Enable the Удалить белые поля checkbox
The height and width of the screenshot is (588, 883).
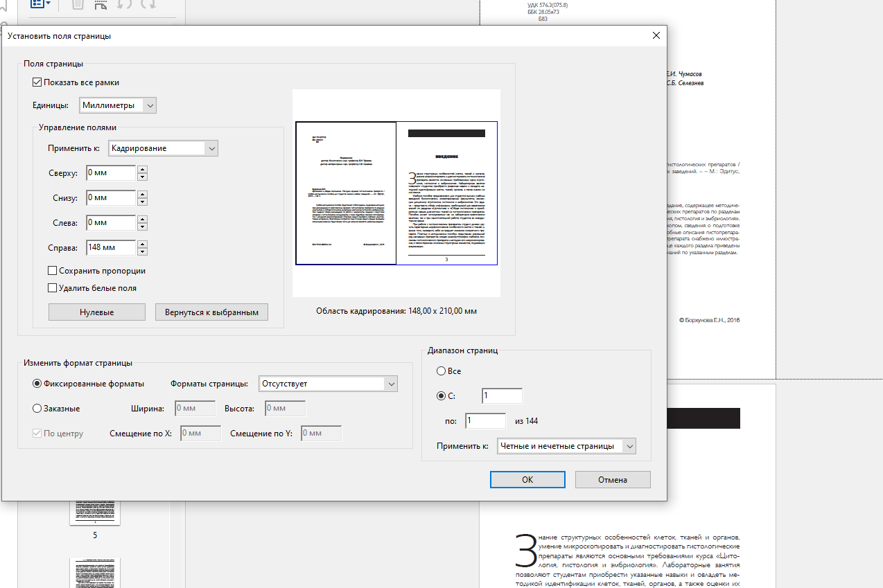point(53,287)
